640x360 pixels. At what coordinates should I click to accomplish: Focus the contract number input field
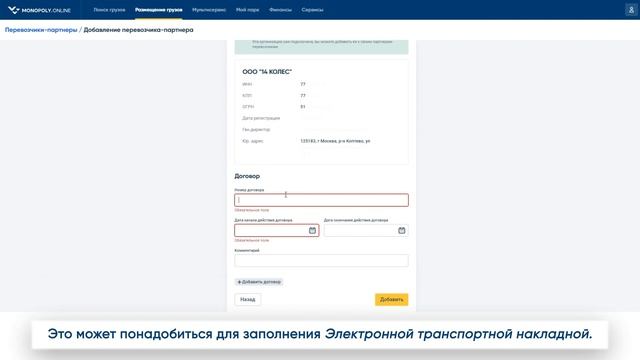pyautogui.click(x=321, y=200)
